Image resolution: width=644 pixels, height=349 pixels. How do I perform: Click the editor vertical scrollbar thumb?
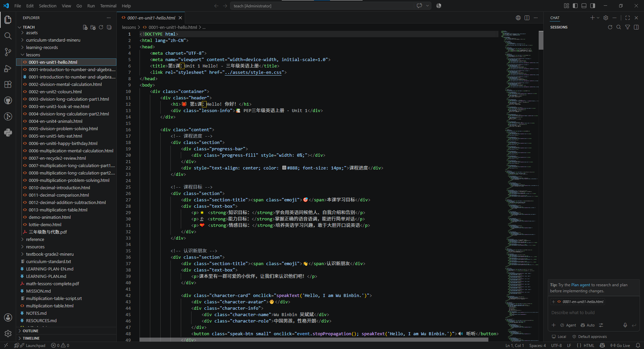pos(541,40)
